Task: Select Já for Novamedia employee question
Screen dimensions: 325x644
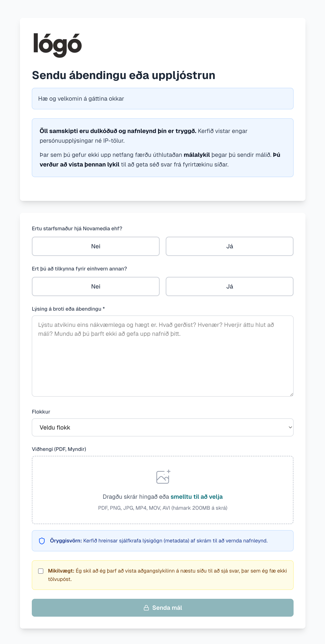Action: tap(229, 246)
